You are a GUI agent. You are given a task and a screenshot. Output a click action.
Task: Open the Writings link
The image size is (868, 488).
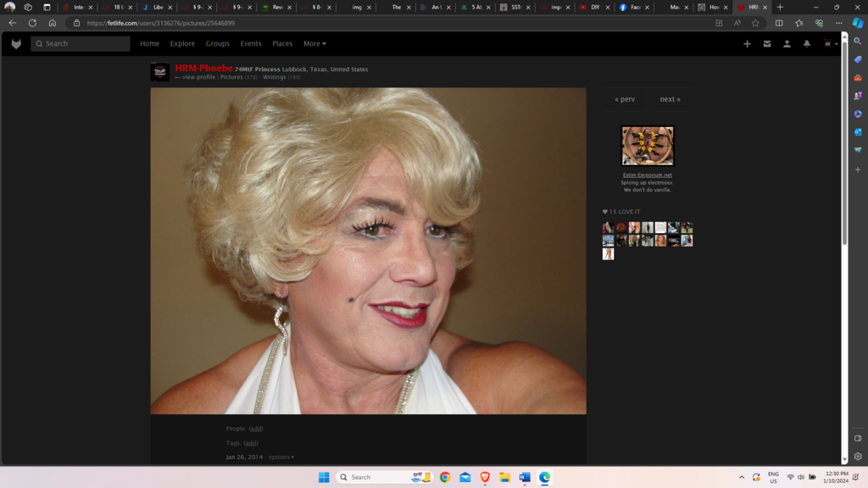pos(274,77)
